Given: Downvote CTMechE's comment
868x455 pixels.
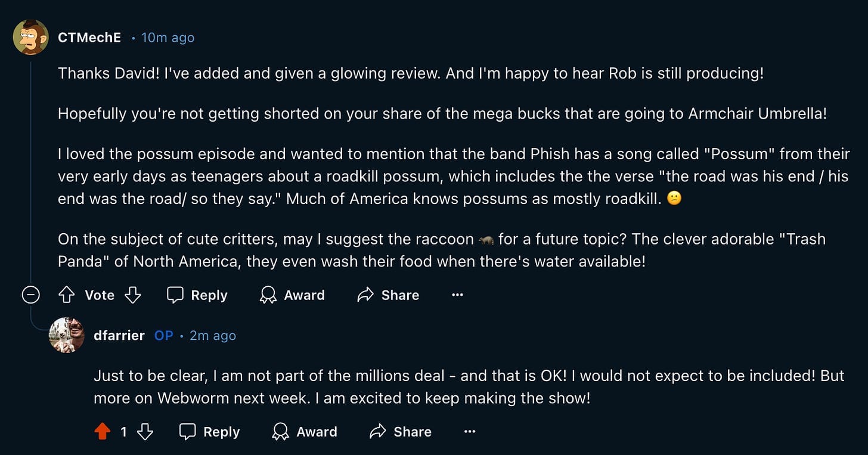Looking at the screenshot, I should (x=133, y=295).
